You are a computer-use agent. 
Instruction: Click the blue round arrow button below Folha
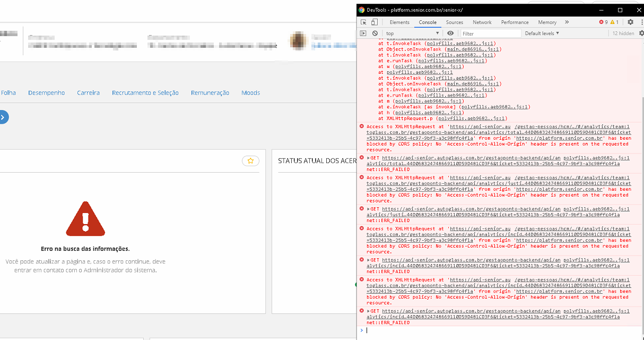[3, 117]
